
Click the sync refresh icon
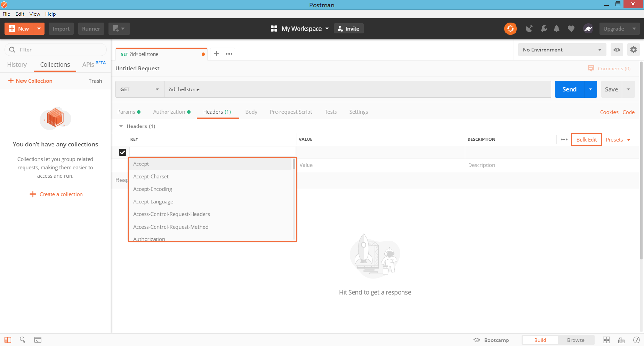pyautogui.click(x=510, y=29)
